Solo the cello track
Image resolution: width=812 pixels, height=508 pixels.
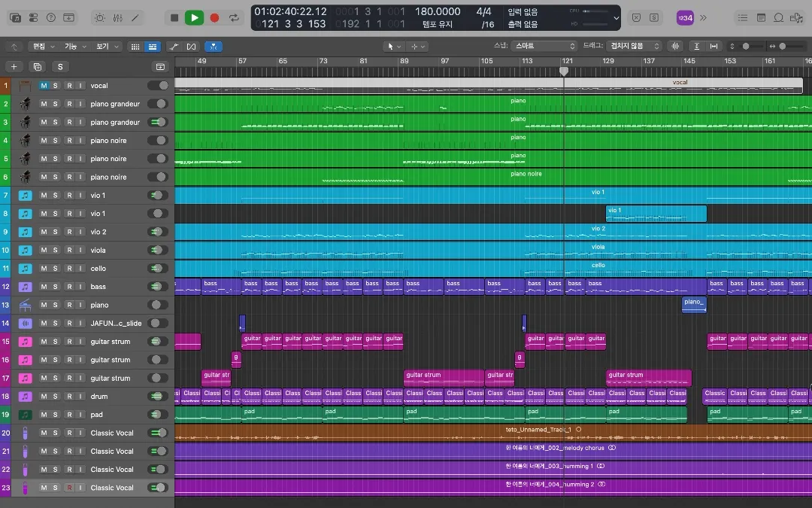pyautogui.click(x=56, y=269)
